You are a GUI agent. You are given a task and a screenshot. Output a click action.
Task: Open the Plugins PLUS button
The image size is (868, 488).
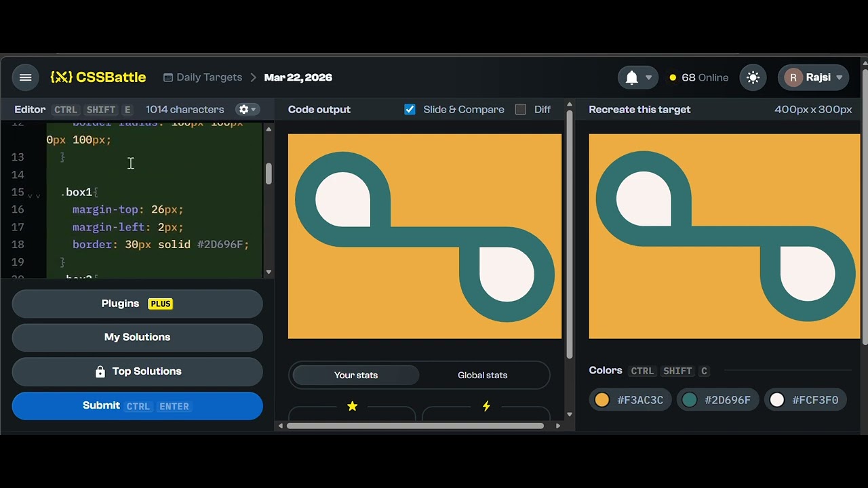[137, 304]
